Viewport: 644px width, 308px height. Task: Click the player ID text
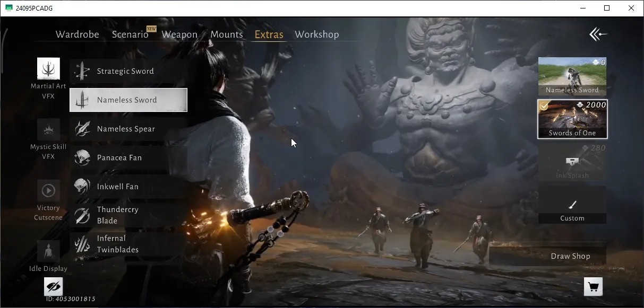point(71,299)
